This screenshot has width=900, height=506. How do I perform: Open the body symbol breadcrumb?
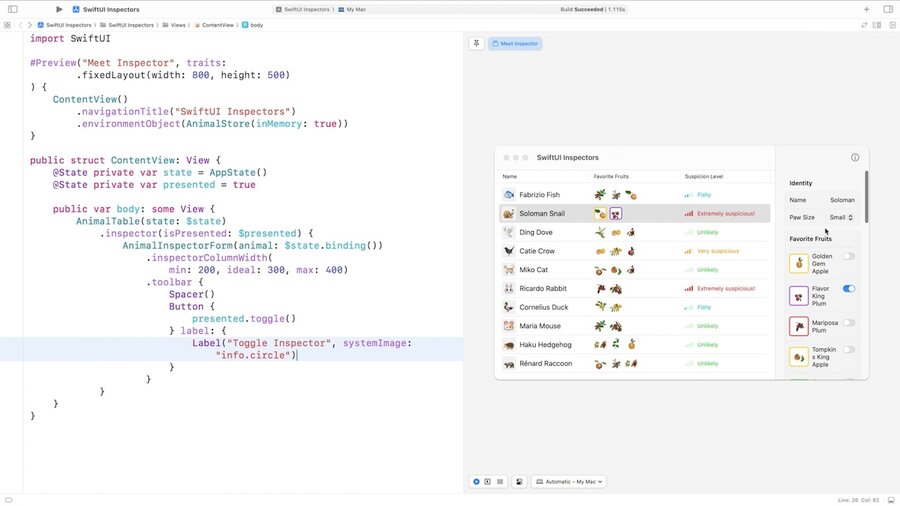click(x=253, y=25)
